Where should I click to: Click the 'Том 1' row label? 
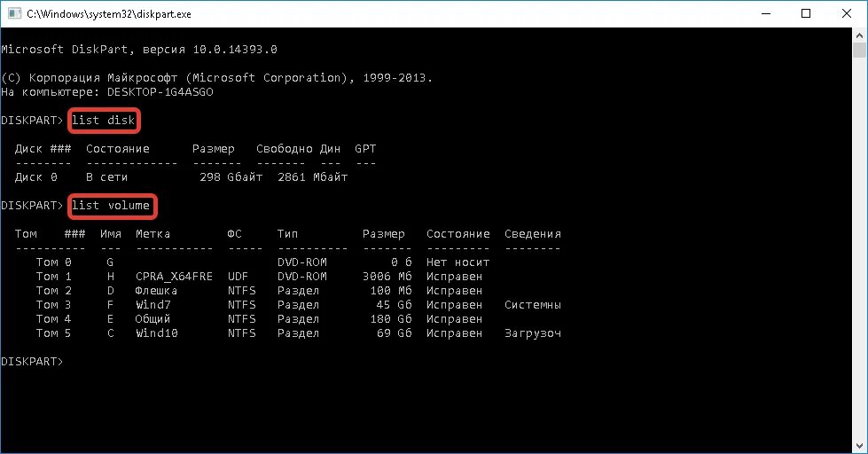[x=54, y=277]
